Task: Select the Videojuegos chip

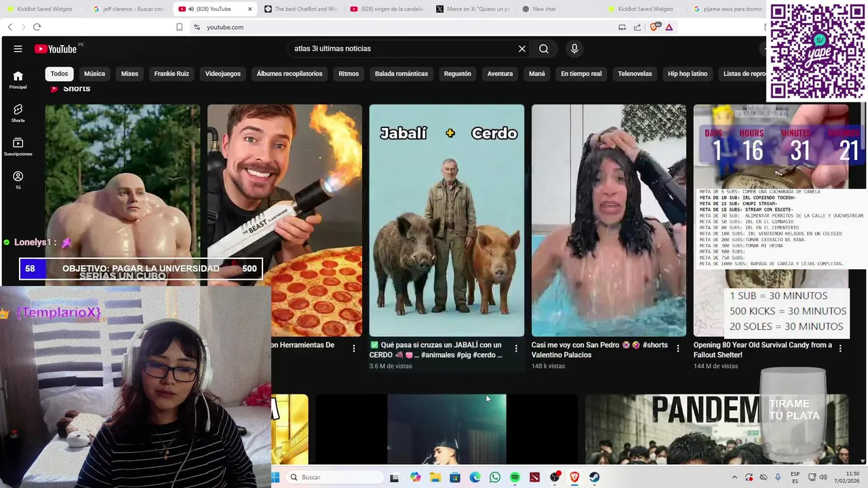Action: click(223, 74)
